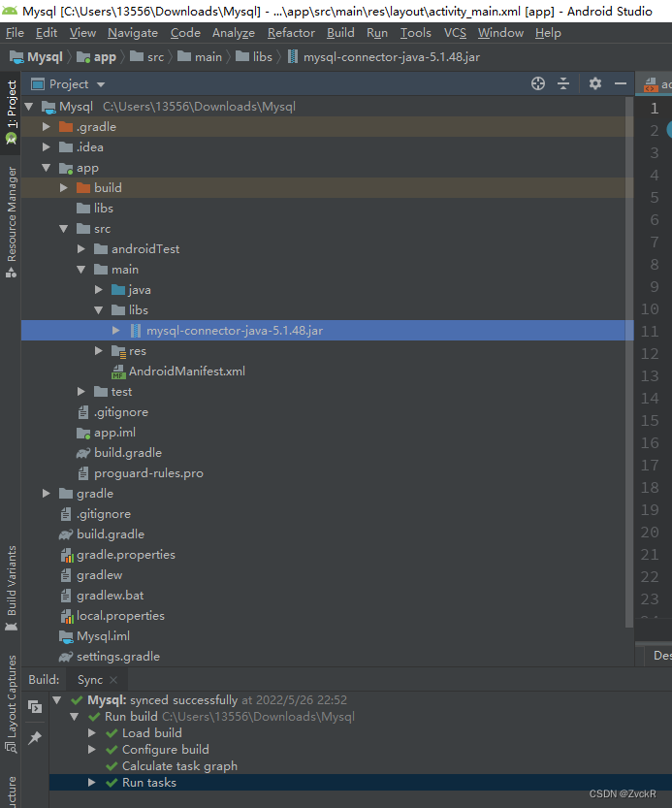
Task: Open the File menu
Action: [15, 33]
